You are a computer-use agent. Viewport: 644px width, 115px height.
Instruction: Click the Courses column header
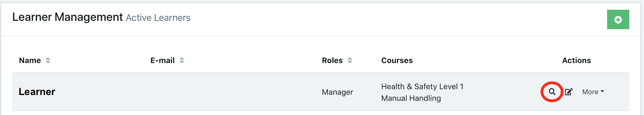tap(397, 60)
